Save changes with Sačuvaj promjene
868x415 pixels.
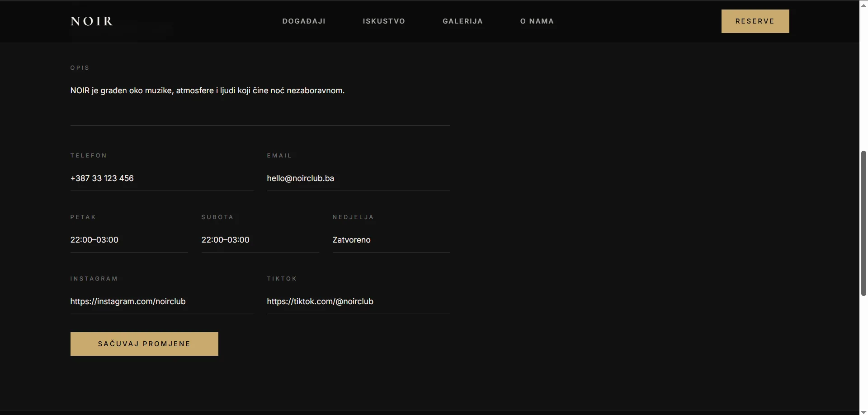point(144,344)
